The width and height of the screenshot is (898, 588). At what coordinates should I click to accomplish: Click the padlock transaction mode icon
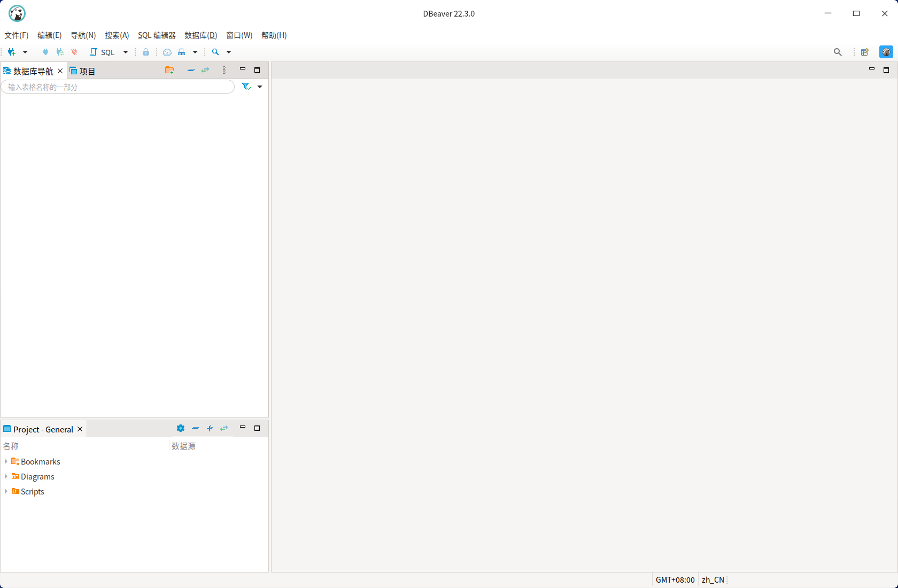click(x=146, y=52)
